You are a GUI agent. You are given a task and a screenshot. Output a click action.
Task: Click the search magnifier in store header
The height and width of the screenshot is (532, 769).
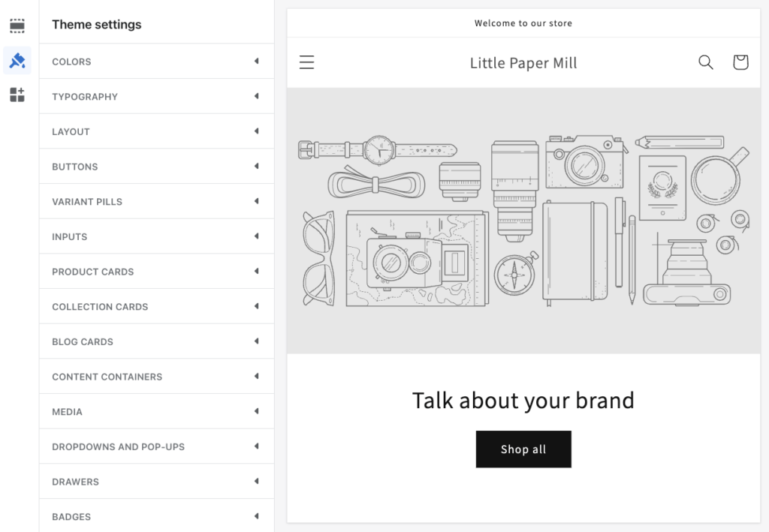pos(706,62)
